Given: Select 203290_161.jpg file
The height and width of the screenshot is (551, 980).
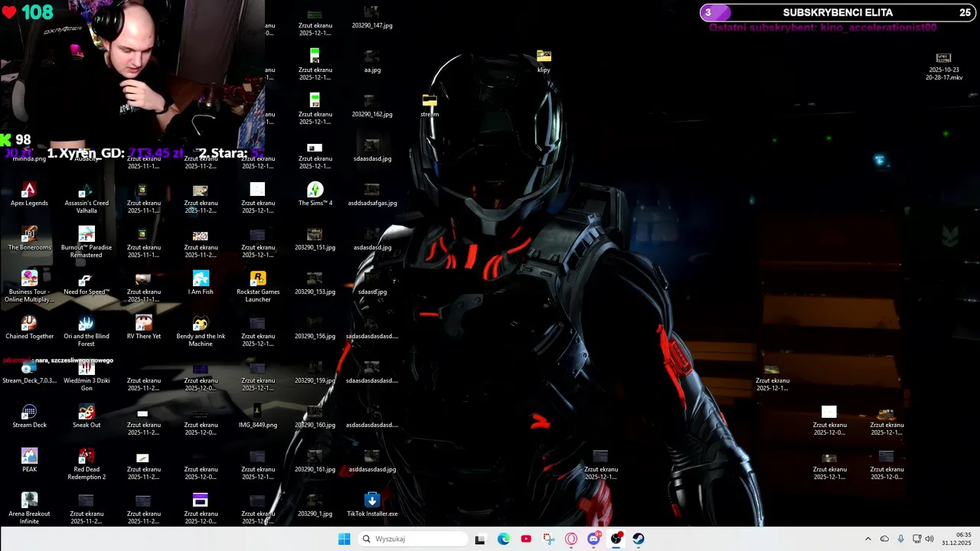Looking at the screenshot, I should [315, 461].
